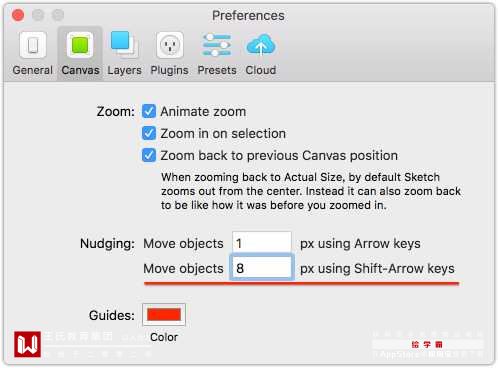Focus the Shift-Arrow nudge field showing 8
498x368 pixels.
click(262, 268)
